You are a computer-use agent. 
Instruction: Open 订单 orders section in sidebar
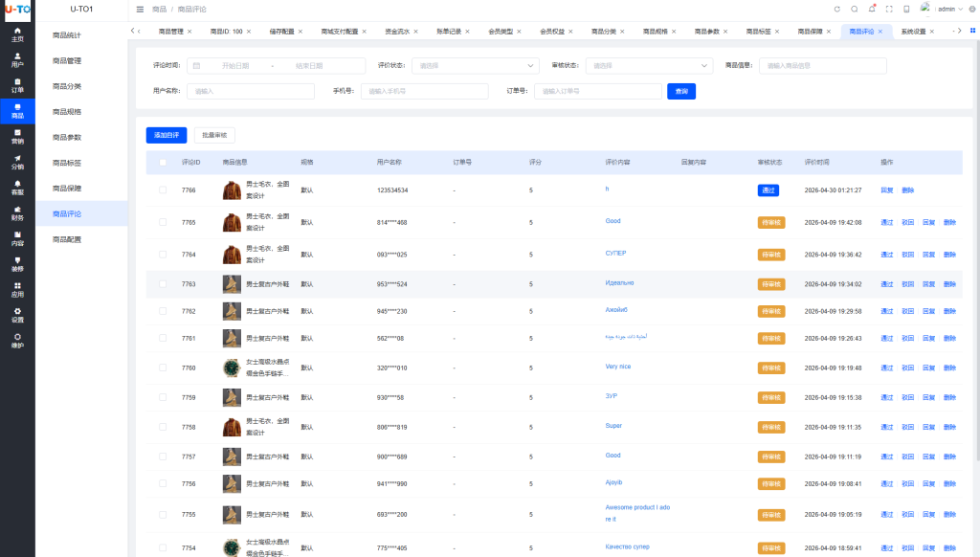[17, 86]
